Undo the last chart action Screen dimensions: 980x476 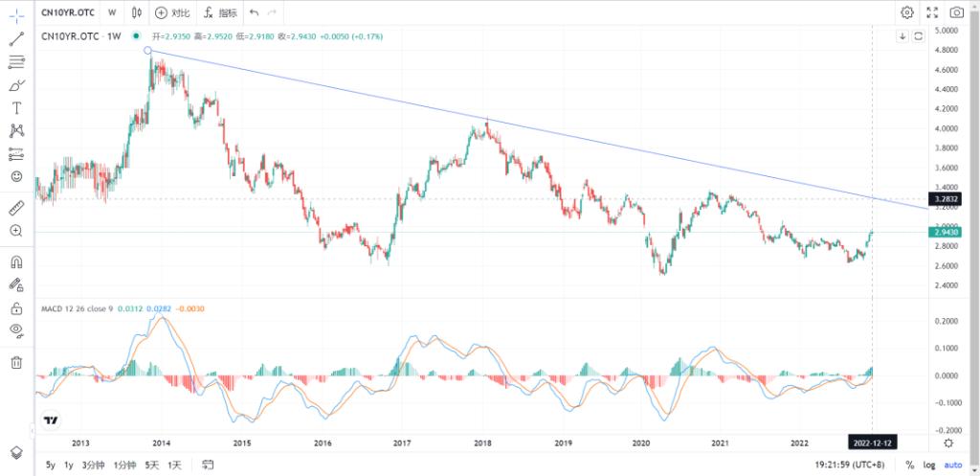click(x=254, y=12)
